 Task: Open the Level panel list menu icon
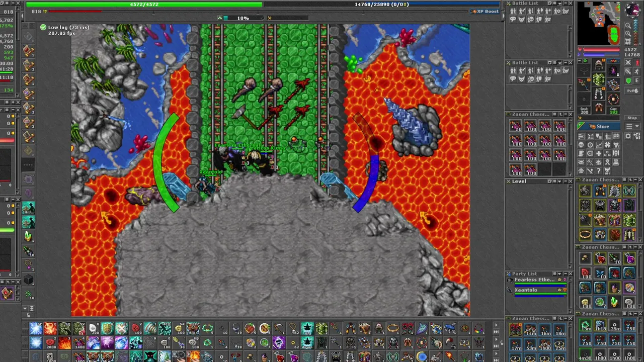(555, 181)
